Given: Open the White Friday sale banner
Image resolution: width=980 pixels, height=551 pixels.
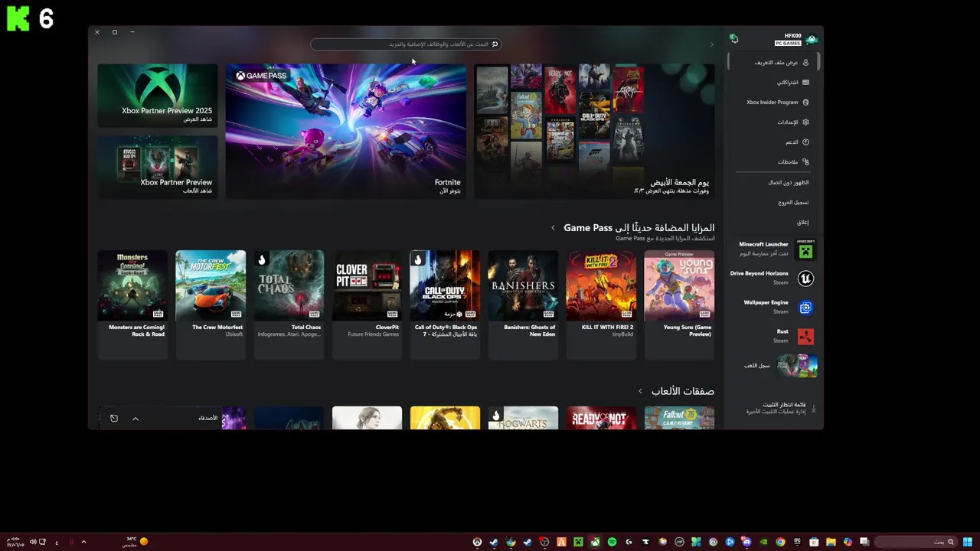Looking at the screenshot, I should [x=594, y=131].
